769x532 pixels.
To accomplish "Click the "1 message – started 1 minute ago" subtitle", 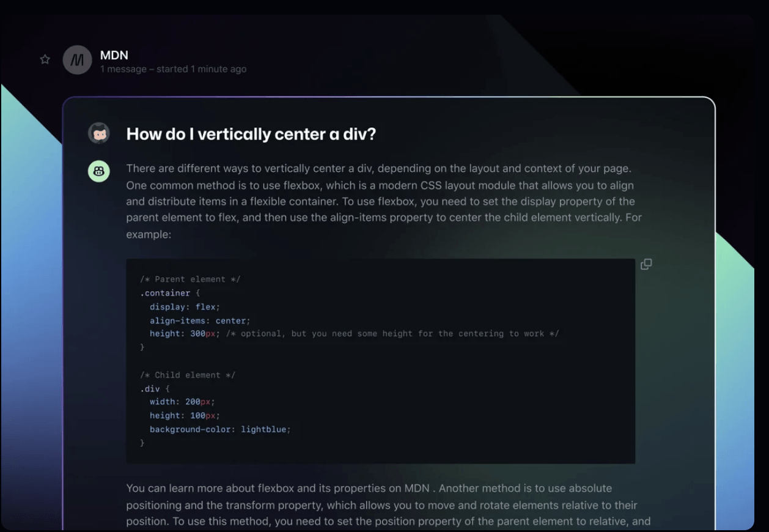I will tap(173, 69).
